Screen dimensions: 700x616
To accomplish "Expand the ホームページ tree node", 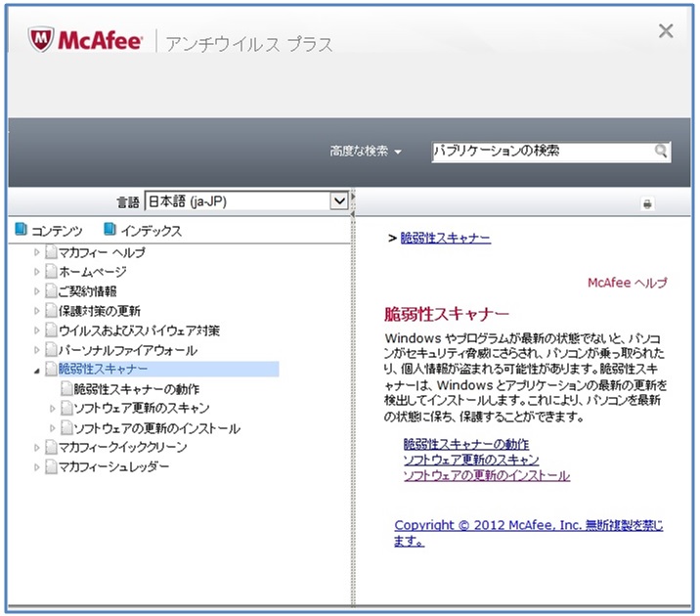I will 36,272.
